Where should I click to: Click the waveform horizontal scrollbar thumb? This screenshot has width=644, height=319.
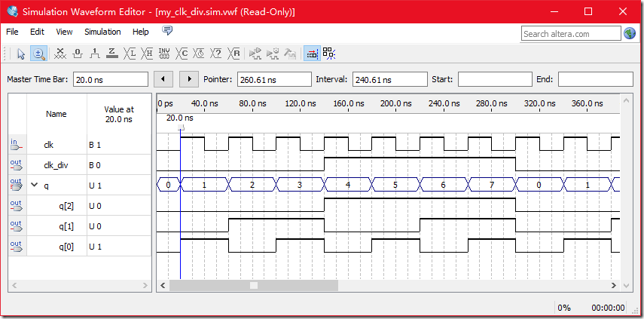click(254, 285)
